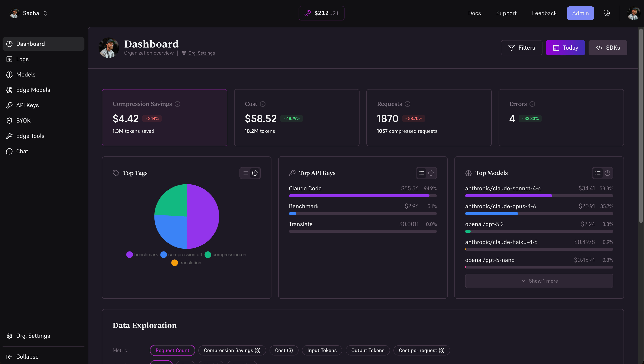
Task: Select Cost per request ($) metric
Action: tap(422, 350)
